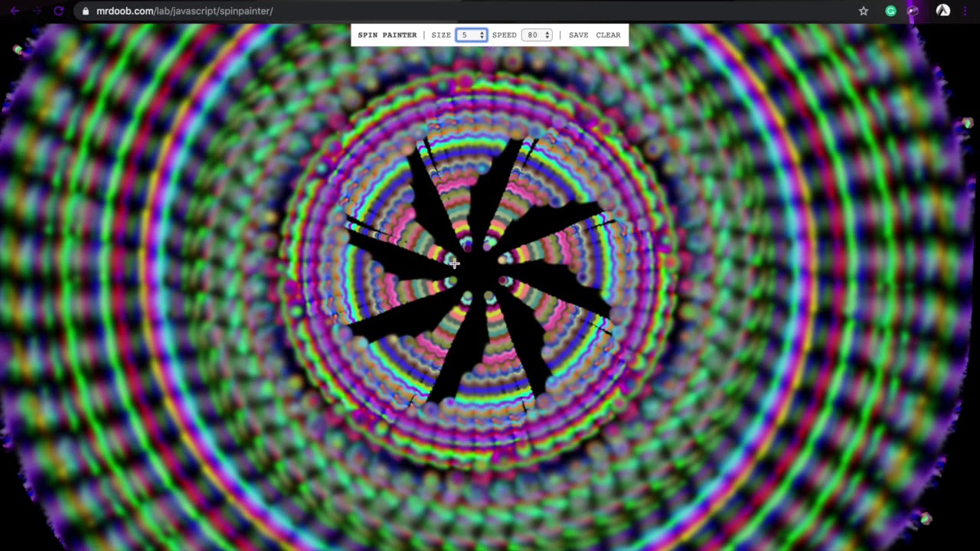Click the browser back arrow
This screenshot has height=551, width=980.
pos(15,11)
